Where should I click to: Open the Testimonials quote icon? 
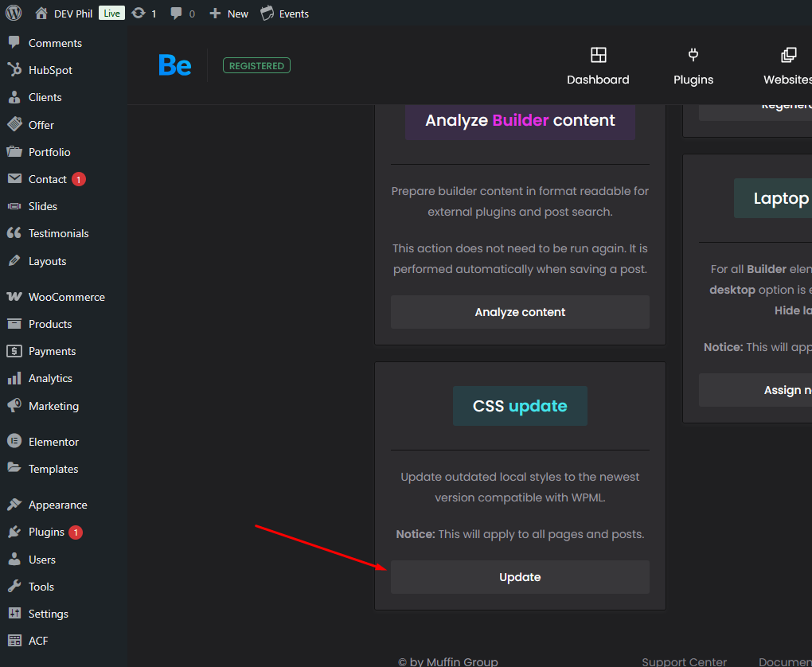click(x=14, y=233)
